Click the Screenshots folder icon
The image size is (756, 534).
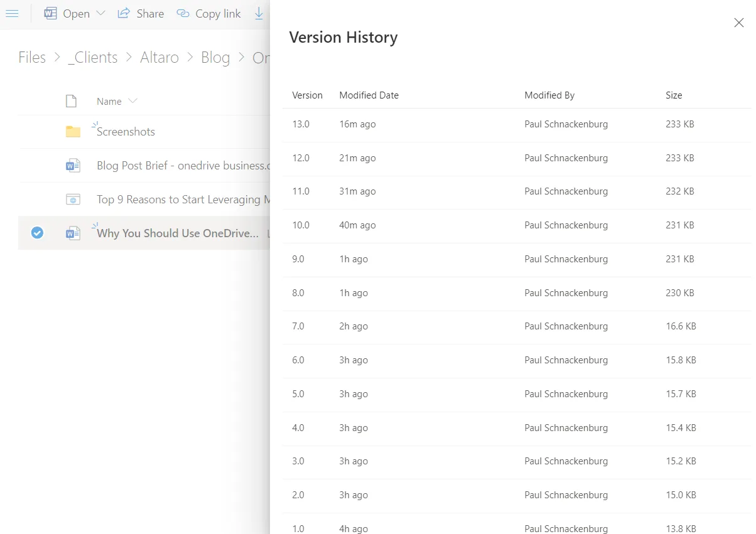[x=73, y=132]
